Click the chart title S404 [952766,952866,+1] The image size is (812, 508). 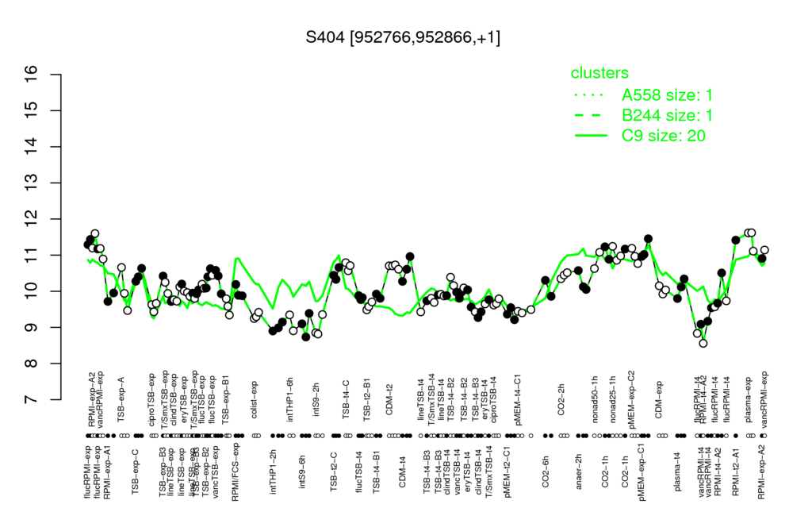(x=403, y=37)
